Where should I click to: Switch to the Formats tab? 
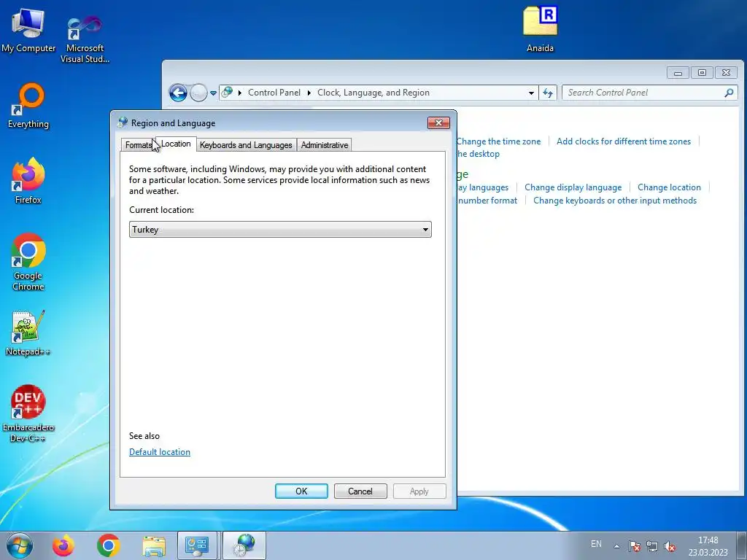pos(139,145)
